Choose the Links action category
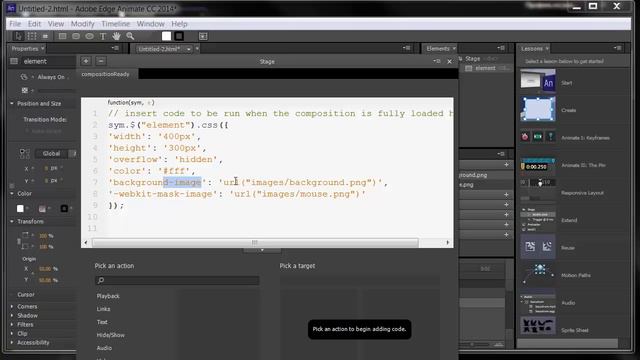Screen dimensions: 640x360 103,309
